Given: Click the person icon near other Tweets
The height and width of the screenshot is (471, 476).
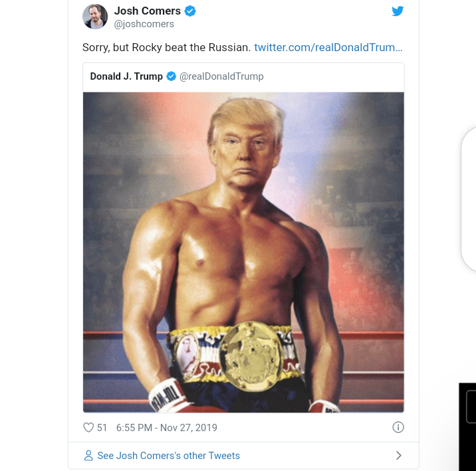Looking at the screenshot, I should pos(88,456).
